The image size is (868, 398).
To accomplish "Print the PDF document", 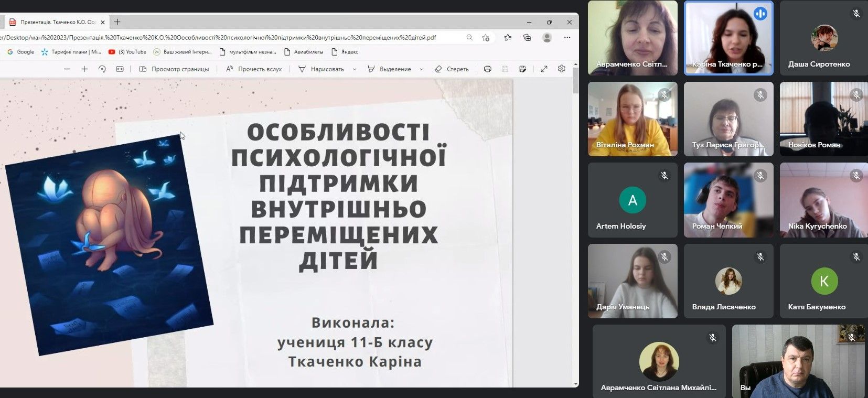I will 488,69.
